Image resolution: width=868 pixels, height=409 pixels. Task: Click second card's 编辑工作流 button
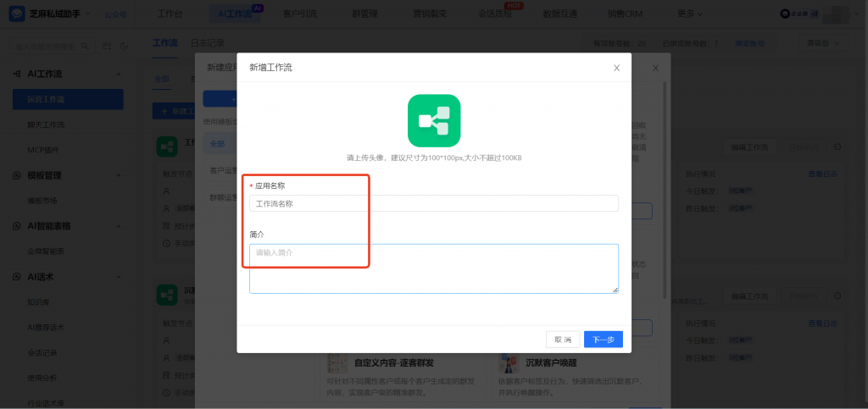(749, 296)
